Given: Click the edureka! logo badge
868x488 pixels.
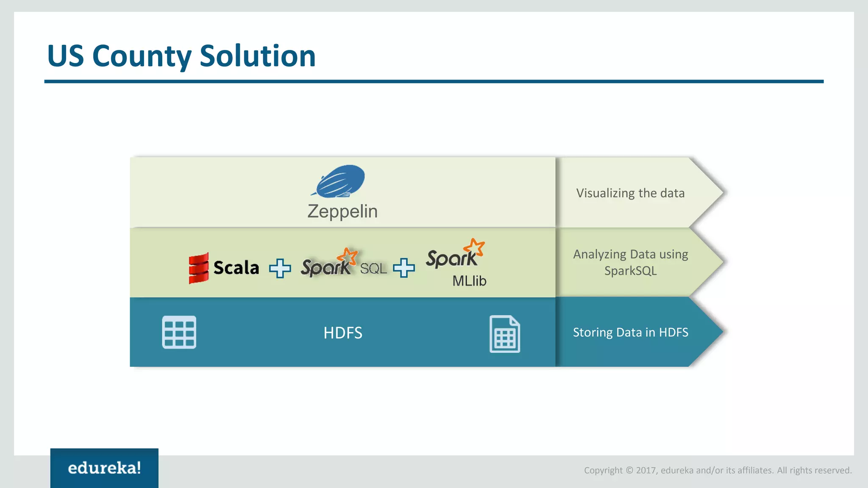Looking at the screenshot, I should point(104,468).
